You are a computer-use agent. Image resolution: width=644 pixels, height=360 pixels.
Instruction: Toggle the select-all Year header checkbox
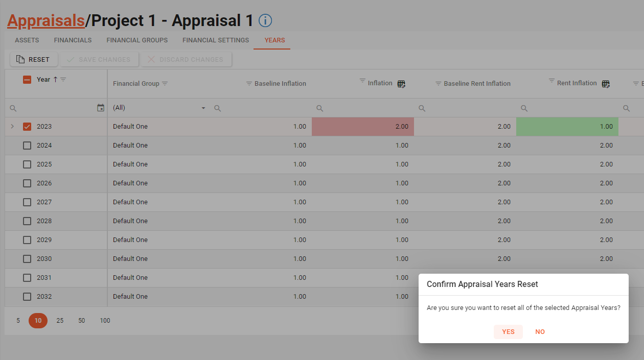(27, 80)
